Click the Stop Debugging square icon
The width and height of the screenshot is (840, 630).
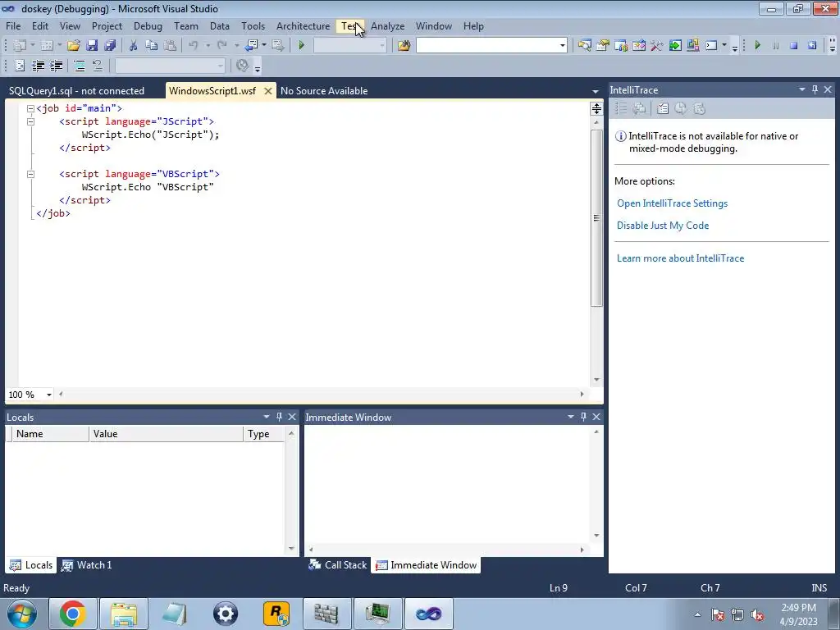(x=794, y=46)
